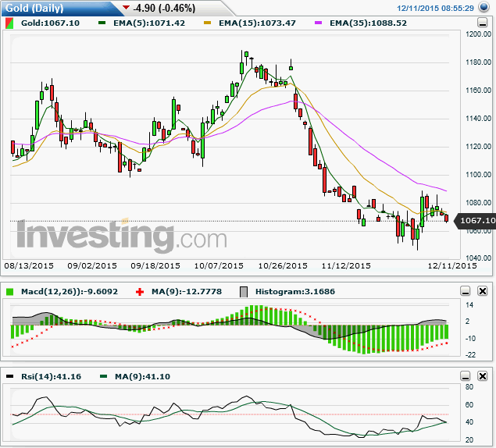Click the 12/11/2015 08:55:29 timestamp

pyautogui.click(x=435, y=9)
